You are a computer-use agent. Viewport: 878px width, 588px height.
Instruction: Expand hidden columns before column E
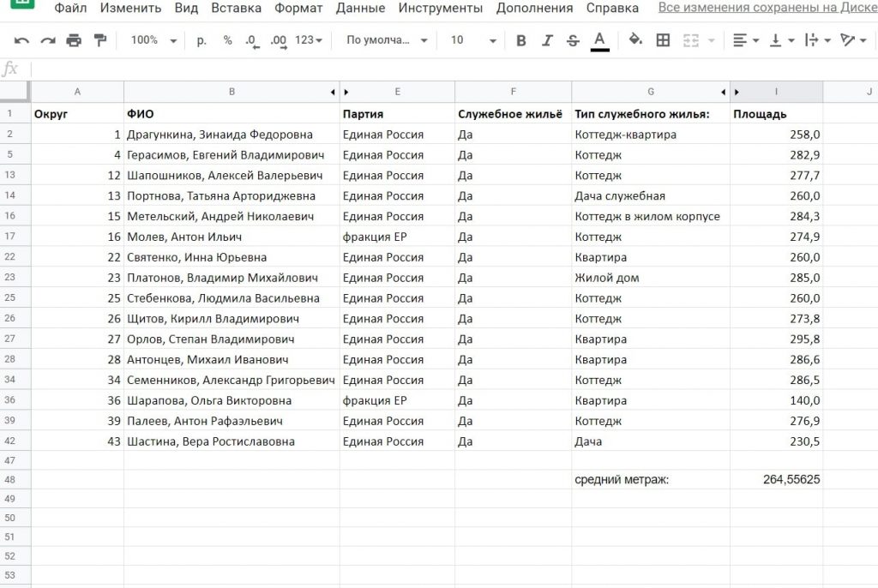click(x=346, y=92)
